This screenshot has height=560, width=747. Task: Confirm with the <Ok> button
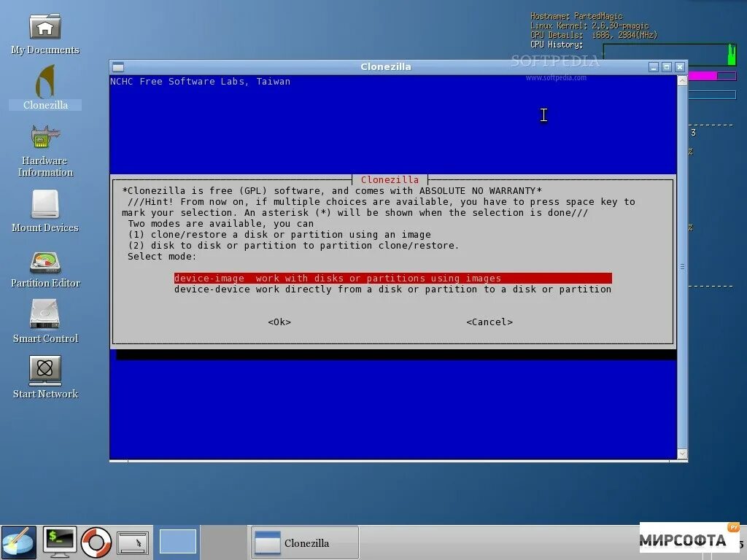click(279, 322)
